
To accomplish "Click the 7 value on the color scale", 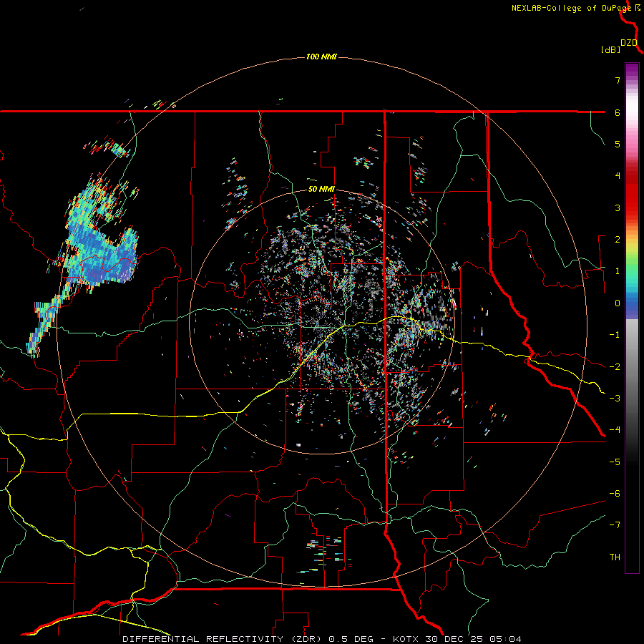I will coord(618,80).
